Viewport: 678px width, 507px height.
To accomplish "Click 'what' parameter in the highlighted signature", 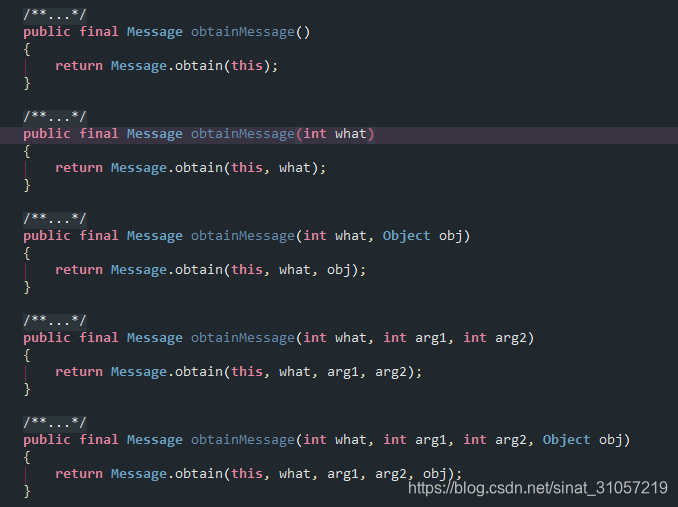I will pyautogui.click(x=351, y=134).
